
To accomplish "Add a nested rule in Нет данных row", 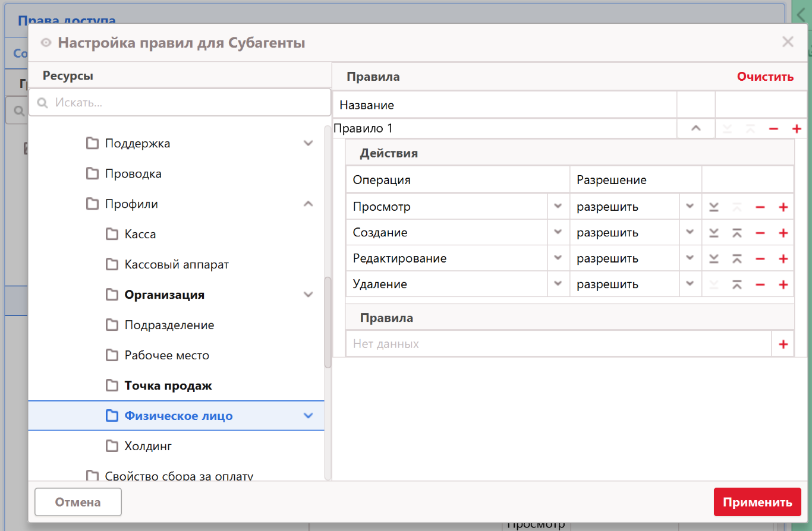I will point(783,344).
